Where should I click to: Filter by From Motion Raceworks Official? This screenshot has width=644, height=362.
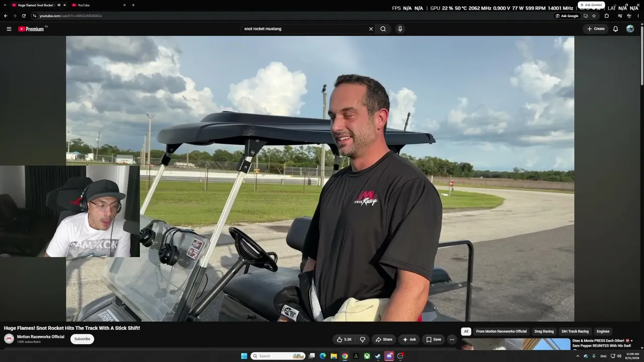click(501, 331)
